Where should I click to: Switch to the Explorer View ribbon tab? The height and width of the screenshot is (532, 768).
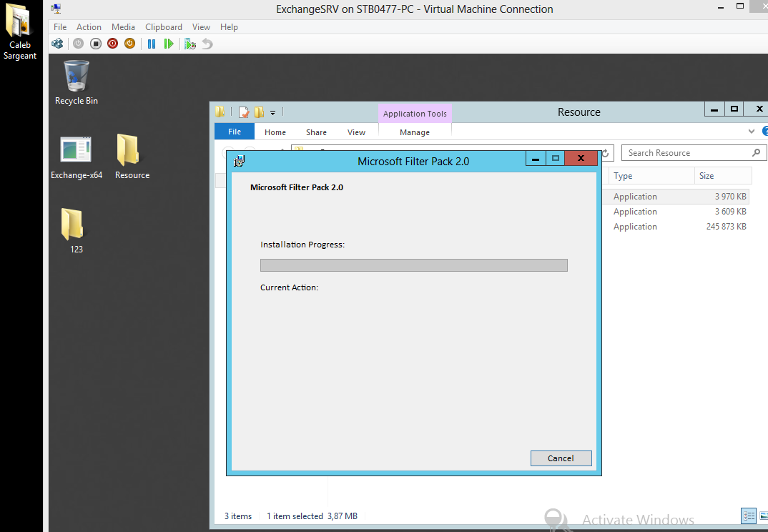click(357, 132)
